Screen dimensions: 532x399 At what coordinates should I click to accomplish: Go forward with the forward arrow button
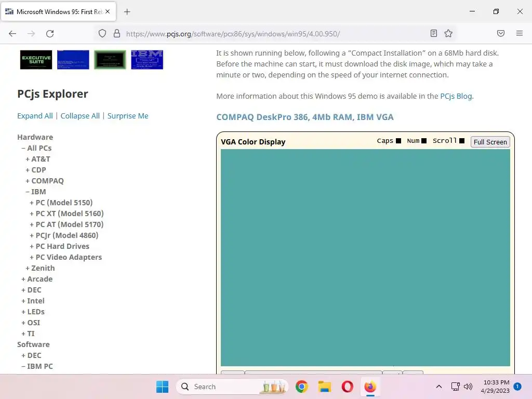pyautogui.click(x=31, y=34)
